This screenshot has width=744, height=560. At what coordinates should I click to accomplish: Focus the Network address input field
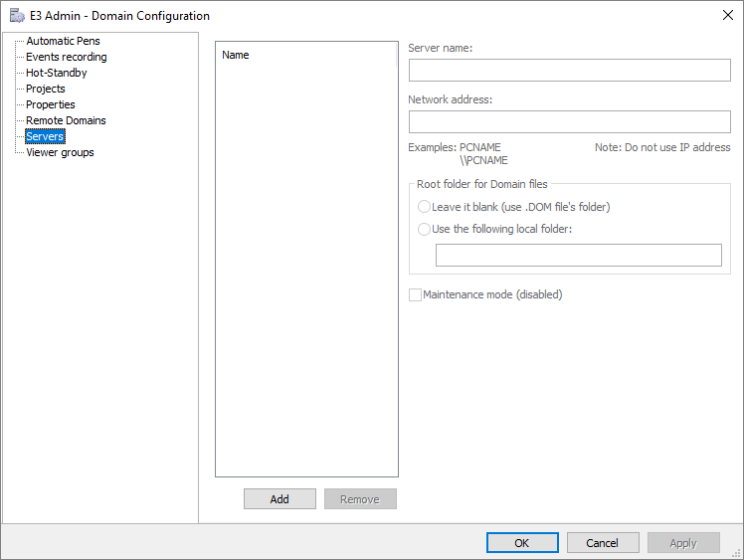pos(569,122)
